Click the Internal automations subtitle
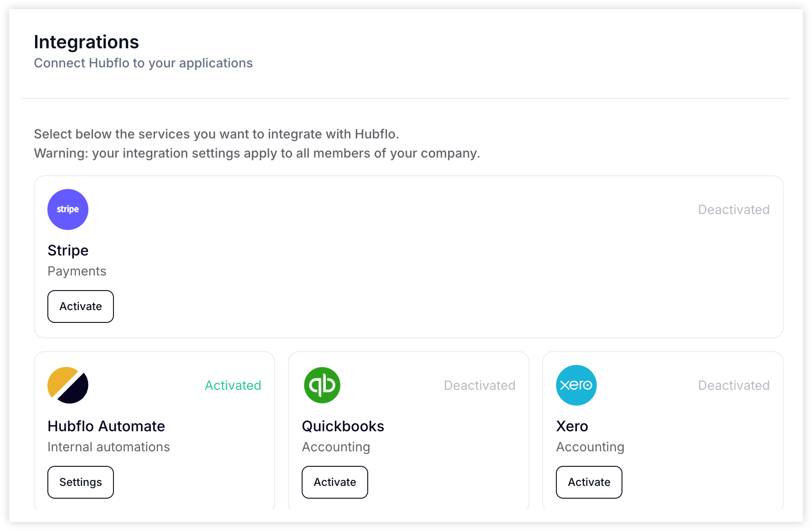The width and height of the screenshot is (812, 531). pyautogui.click(x=108, y=447)
